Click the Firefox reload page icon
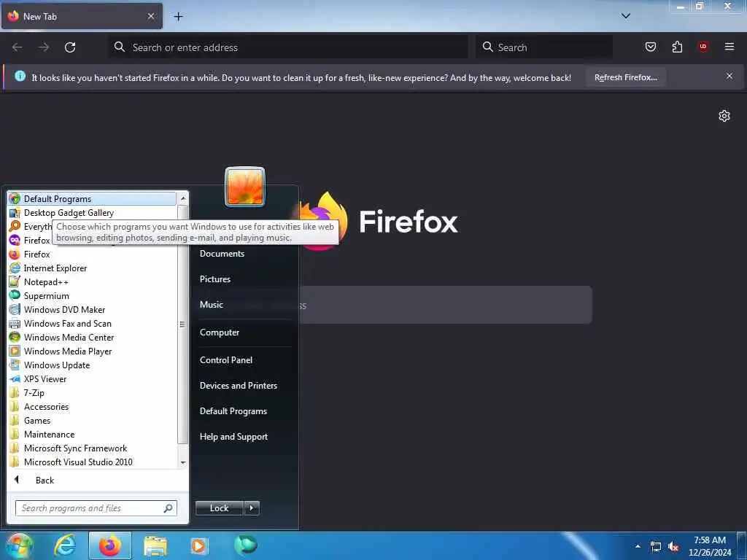The height and width of the screenshot is (560, 747). pyautogui.click(x=70, y=47)
